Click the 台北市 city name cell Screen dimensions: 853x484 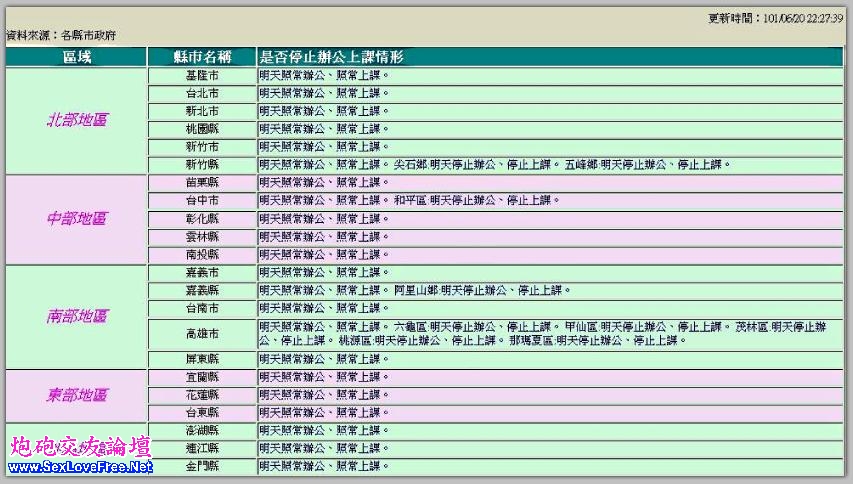coord(202,94)
